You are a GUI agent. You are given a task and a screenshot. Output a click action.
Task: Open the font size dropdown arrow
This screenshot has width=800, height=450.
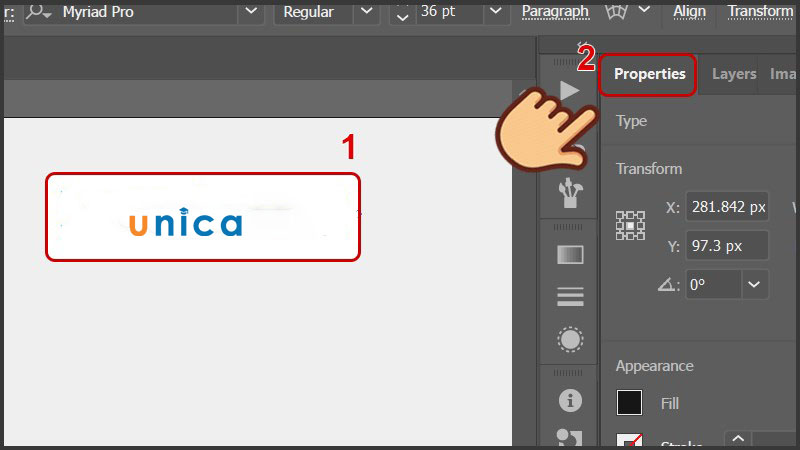click(495, 11)
